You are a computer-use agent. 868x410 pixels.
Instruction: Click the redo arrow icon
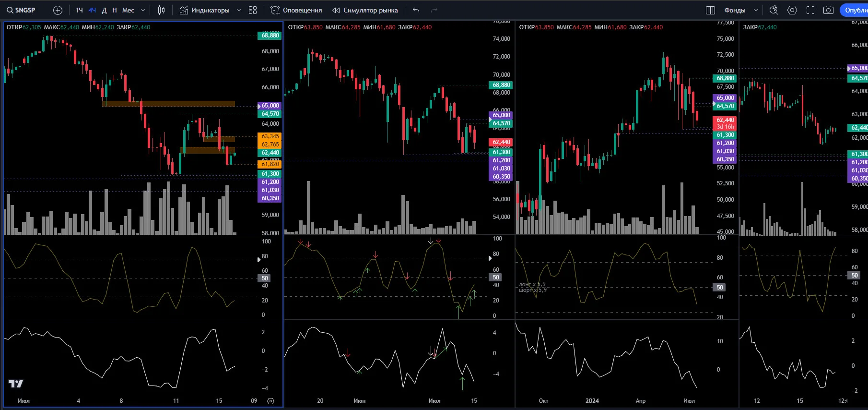tap(434, 10)
